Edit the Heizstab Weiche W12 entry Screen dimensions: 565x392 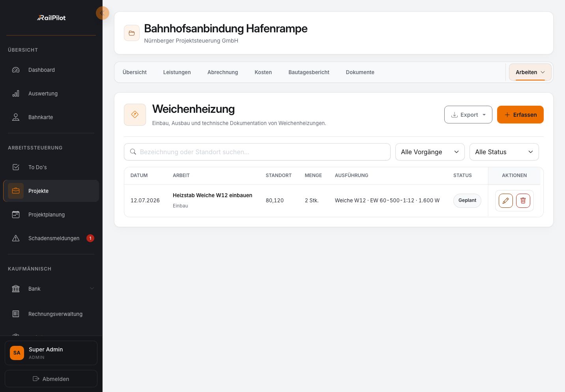point(506,201)
